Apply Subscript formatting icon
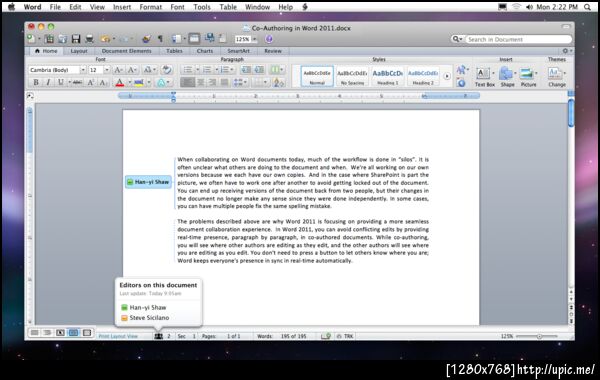Screen dimensions: 600x380 (103, 82)
